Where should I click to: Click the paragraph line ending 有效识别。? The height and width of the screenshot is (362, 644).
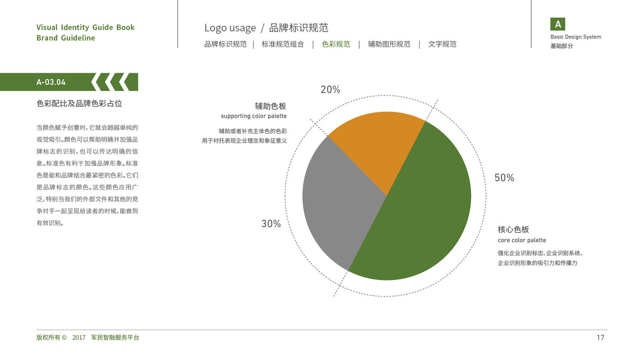tap(50, 223)
